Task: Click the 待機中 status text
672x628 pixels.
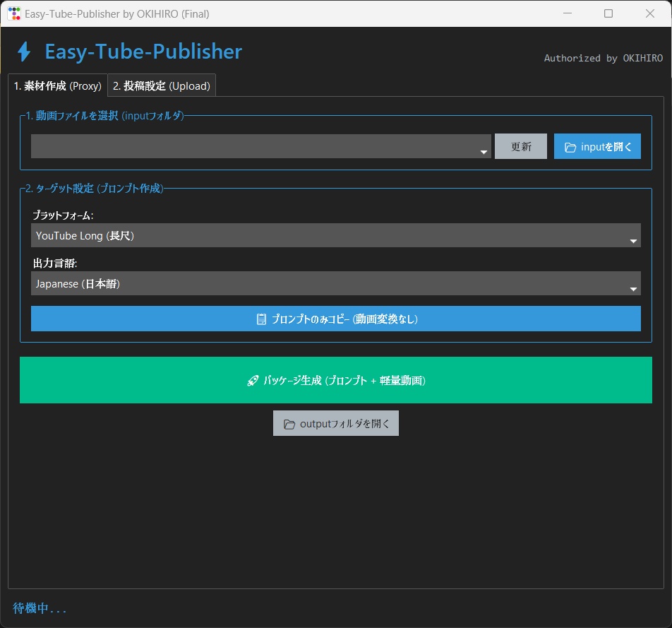Action: click(38, 608)
